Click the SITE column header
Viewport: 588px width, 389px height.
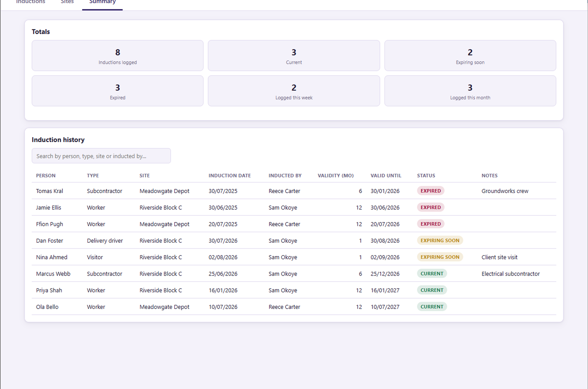point(145,175)
